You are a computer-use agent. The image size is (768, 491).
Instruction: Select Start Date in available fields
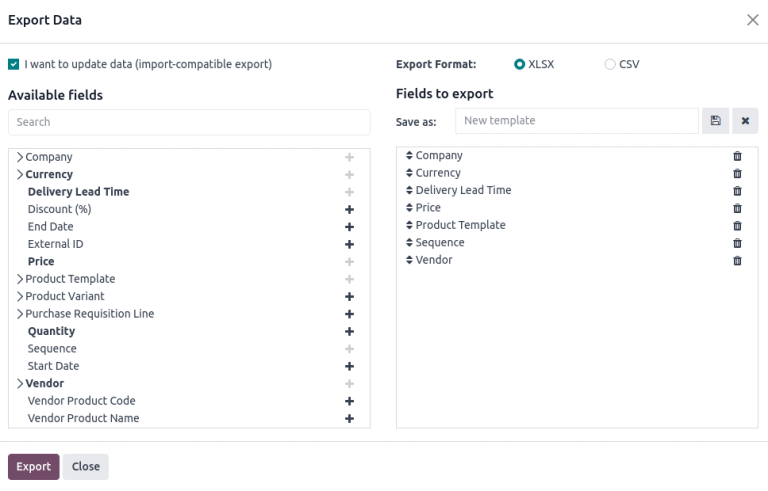tap(53, 366)
